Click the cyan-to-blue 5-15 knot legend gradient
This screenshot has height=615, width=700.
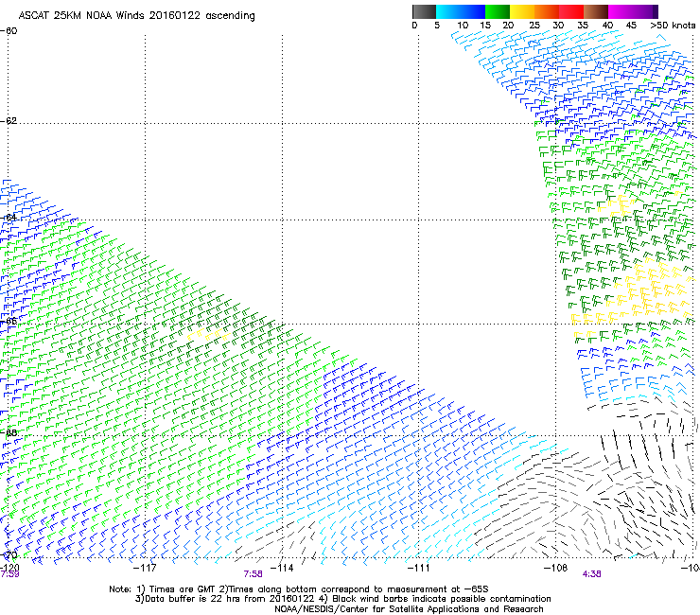click(461, 11)
